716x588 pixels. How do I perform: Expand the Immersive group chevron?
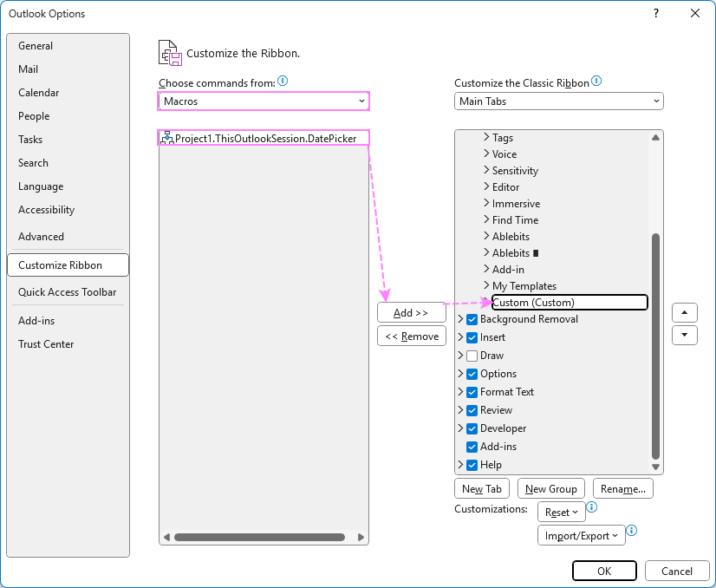click(x=486, y=203)
